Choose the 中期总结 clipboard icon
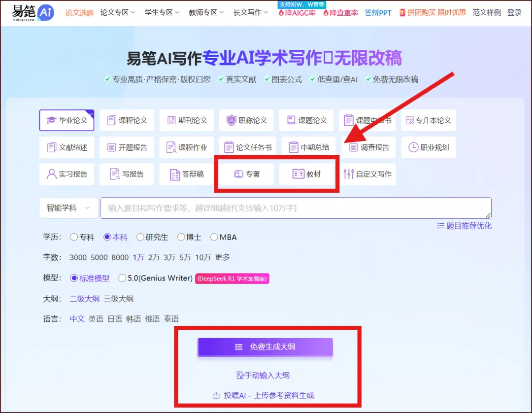Viewport: 532px width, 413px height. click(294, 147)
